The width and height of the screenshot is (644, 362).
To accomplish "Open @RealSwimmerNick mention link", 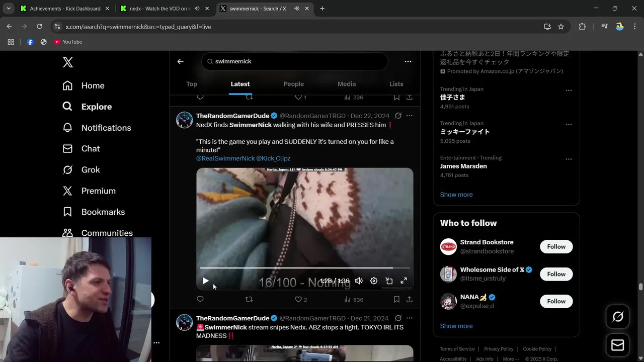I will (x=225, y=158).
